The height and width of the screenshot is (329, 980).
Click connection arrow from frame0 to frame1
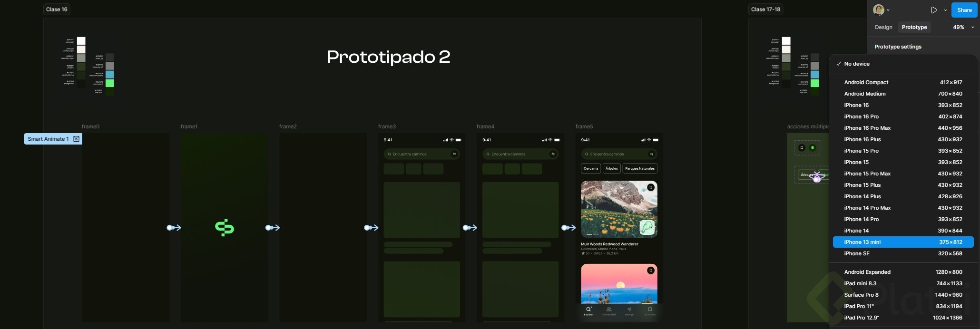(x=174, y=228)
